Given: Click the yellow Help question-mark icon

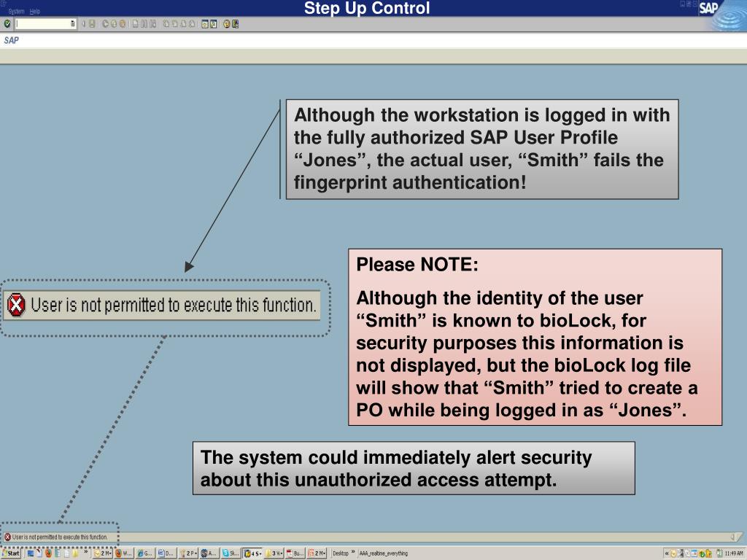Looking at the screenshot, I should point(227,23).
